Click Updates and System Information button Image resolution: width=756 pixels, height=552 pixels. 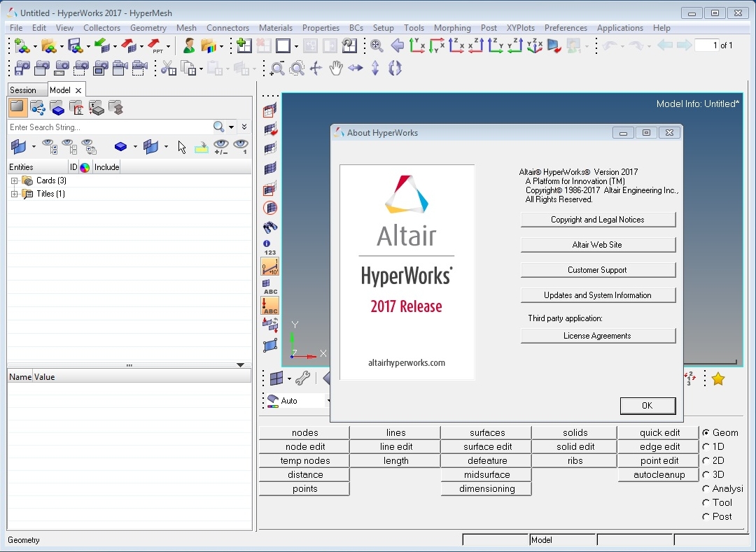(598, 295)
